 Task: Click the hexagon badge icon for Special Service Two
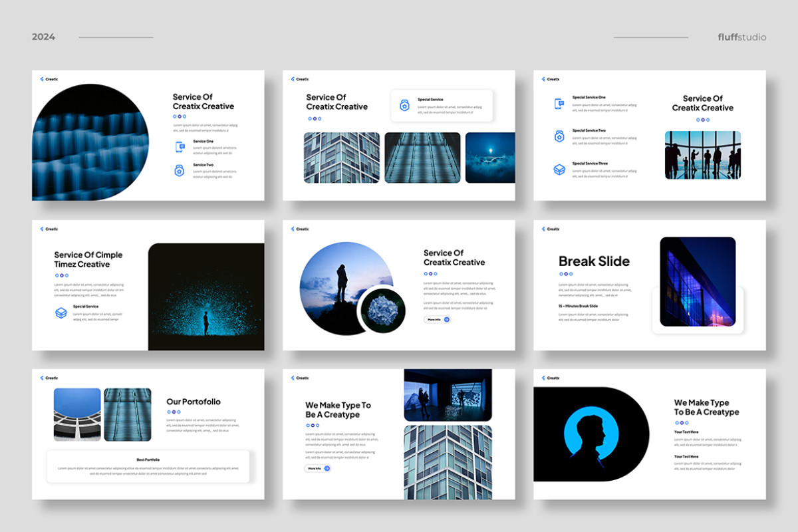pos(561,136)
